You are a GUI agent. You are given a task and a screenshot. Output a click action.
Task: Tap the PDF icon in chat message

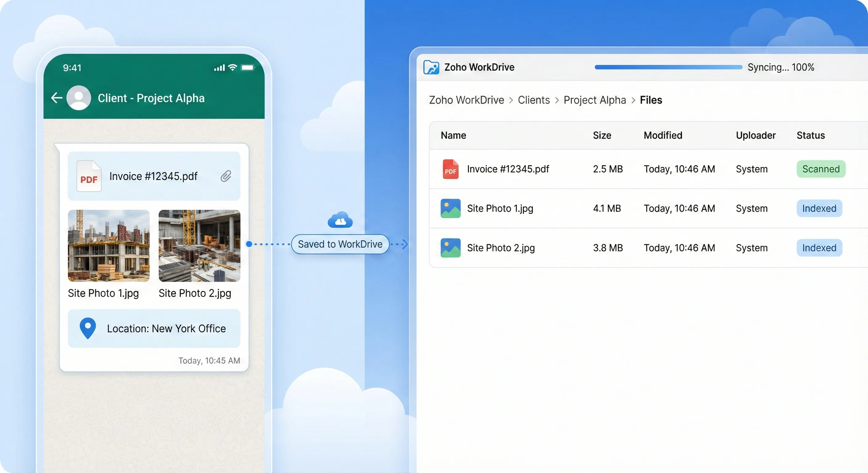89,176
